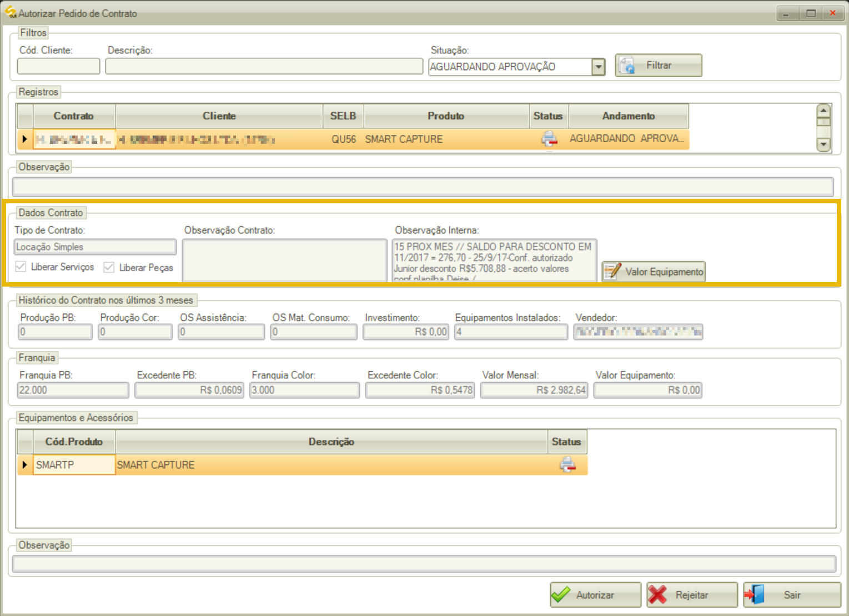Click the Equipamentos Instalados field
Screen dimensions: 849x616
511,332
